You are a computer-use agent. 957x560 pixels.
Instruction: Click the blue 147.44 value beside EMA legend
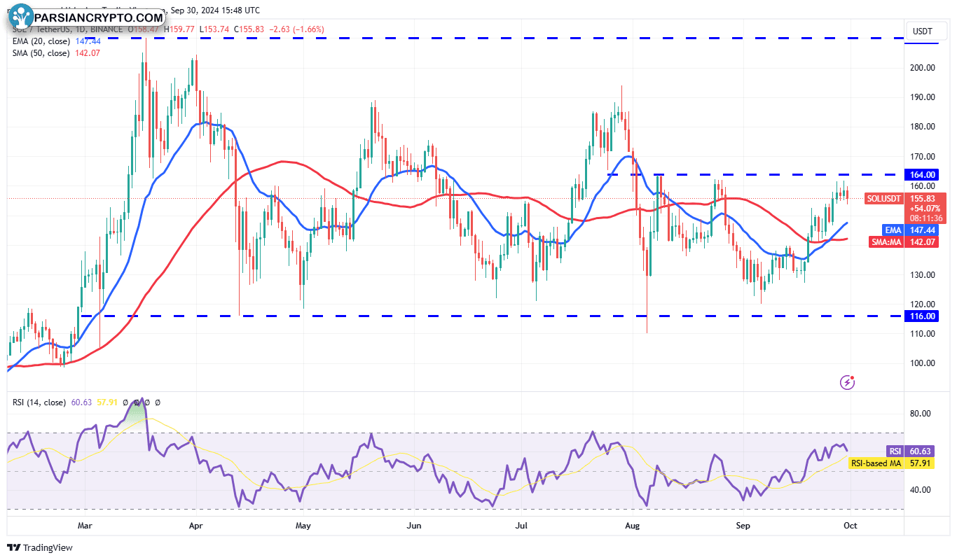coord(88,41)
